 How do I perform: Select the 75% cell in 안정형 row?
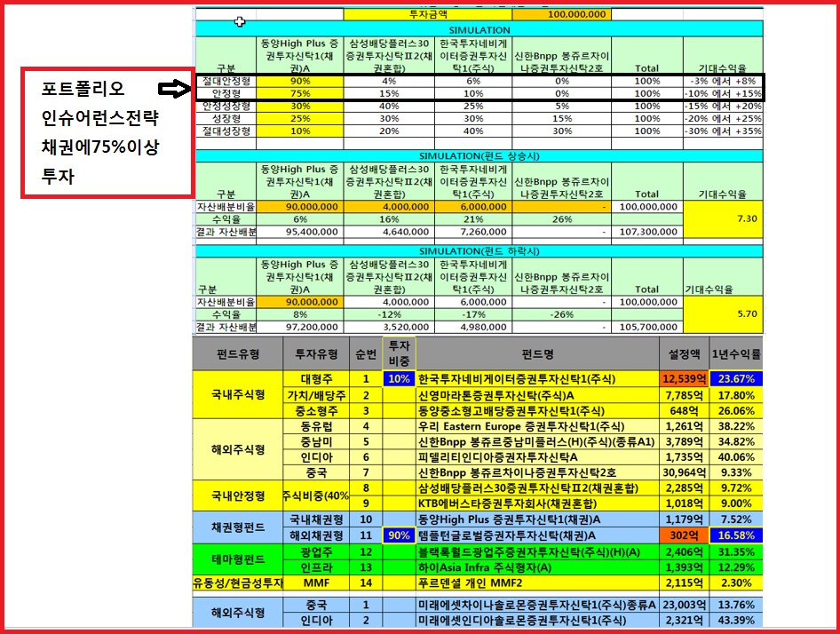tap(300, 93)
